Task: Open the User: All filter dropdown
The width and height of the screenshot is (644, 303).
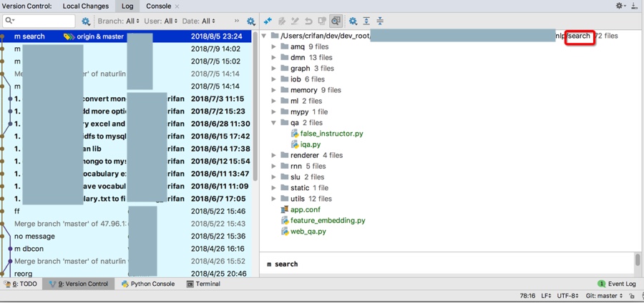Action: point(161,21)
